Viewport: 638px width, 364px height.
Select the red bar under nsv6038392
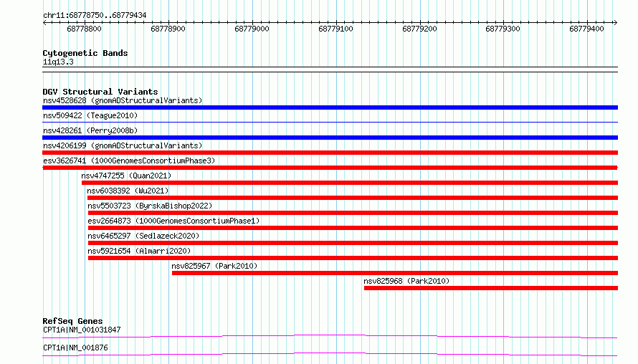click(353, 198)
